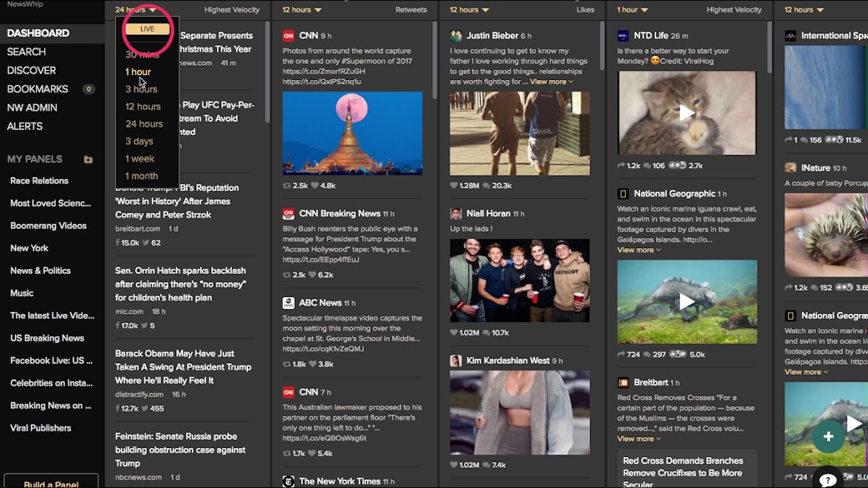Click Justin Bieber profile avatar
This screenshot has width=868, height=488.
456,36
